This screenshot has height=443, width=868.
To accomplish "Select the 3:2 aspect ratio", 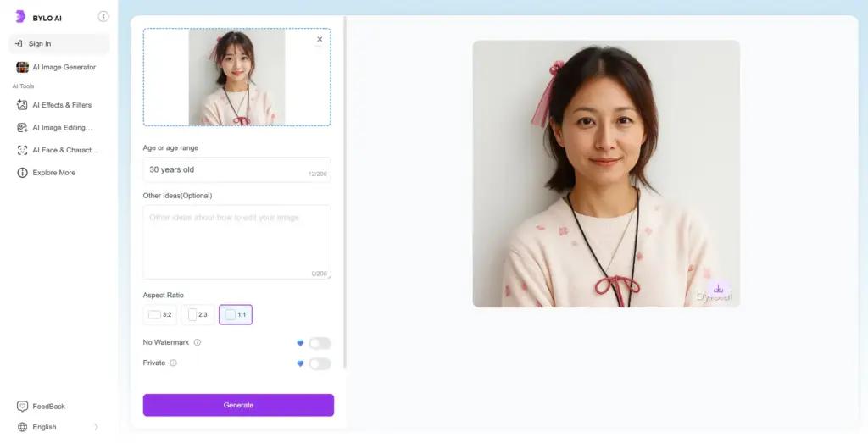I will point(160,315).
